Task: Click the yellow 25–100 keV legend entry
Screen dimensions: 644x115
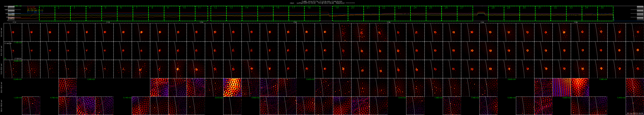Action: 35,10
